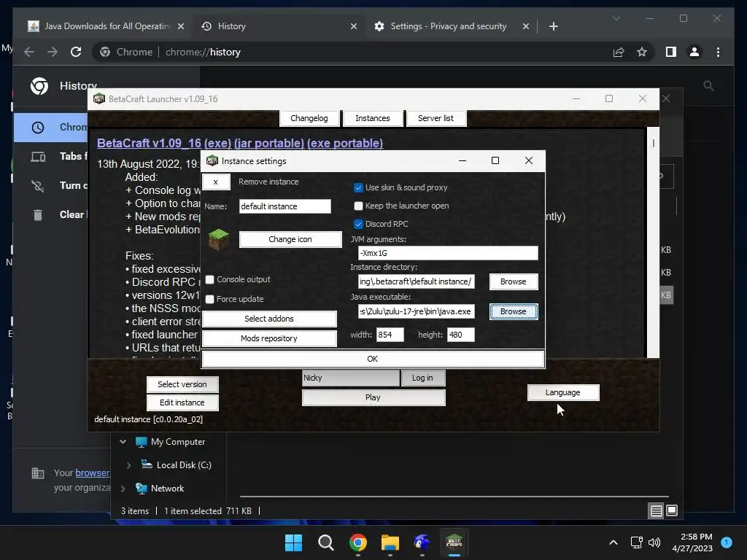Open Chrome tab search chevron
This screenshot has height=560, width=747.
pyautogui.click(x=616, y=18)
